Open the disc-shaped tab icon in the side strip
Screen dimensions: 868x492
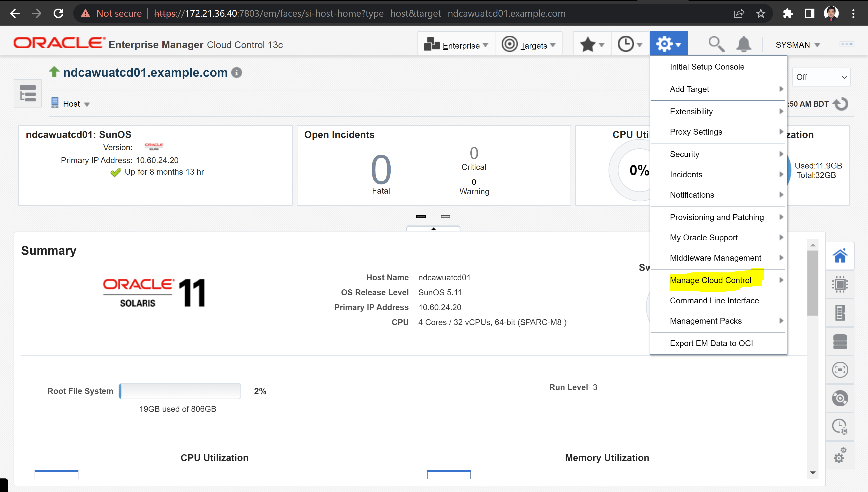(840, 398)
